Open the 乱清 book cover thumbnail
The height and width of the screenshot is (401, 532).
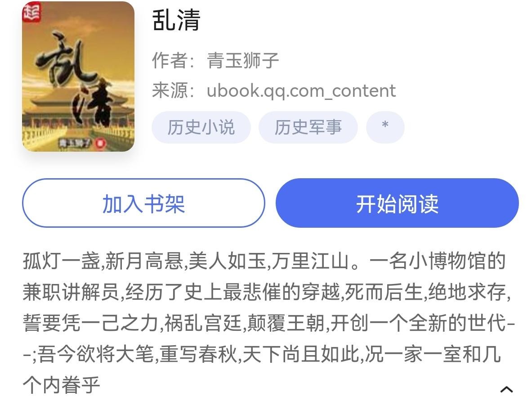click(x=78, y=77)
